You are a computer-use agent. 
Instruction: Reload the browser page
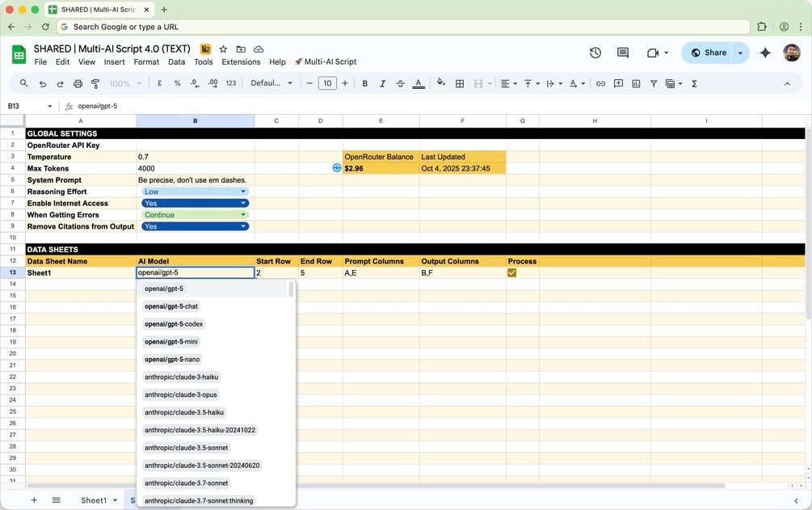click(x=45, y=27)
